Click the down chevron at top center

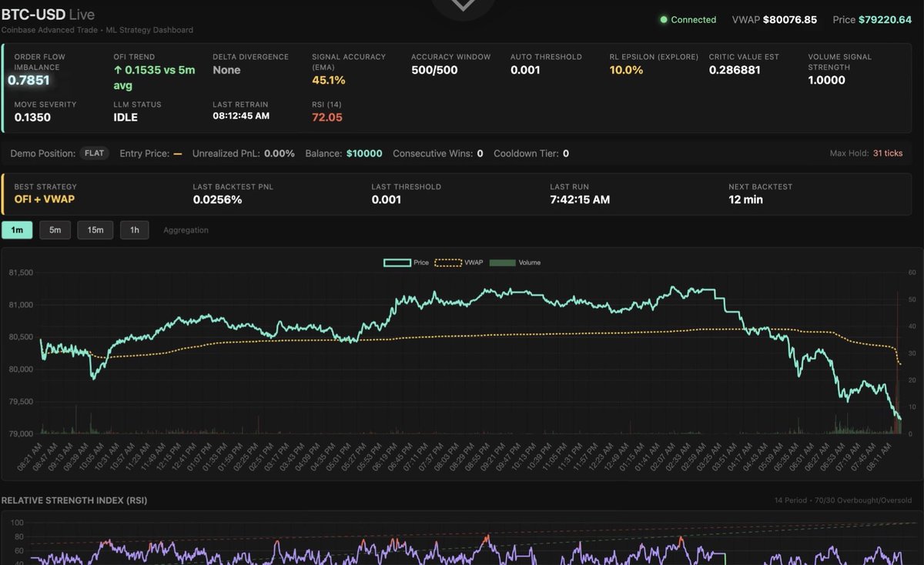tap(463, 5)
